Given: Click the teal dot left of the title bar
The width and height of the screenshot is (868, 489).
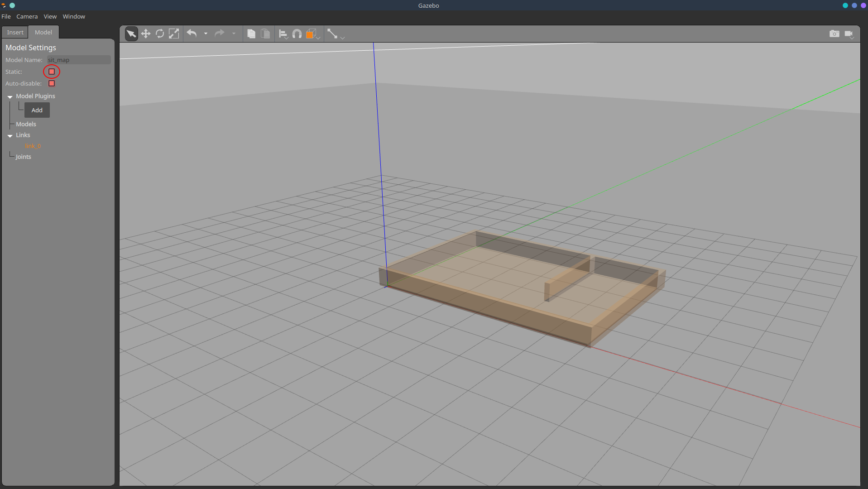Looking at the screenshot, I should (x=12, y=5).
